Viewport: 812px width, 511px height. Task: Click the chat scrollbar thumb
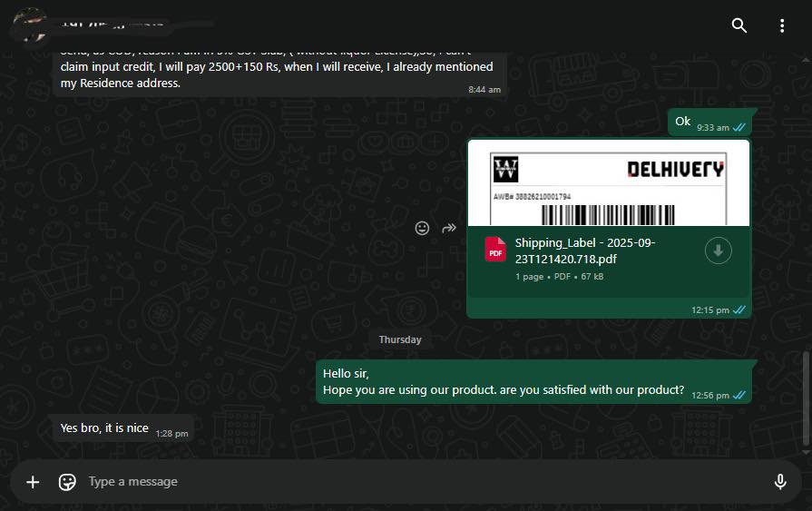(x=806, y=398)
